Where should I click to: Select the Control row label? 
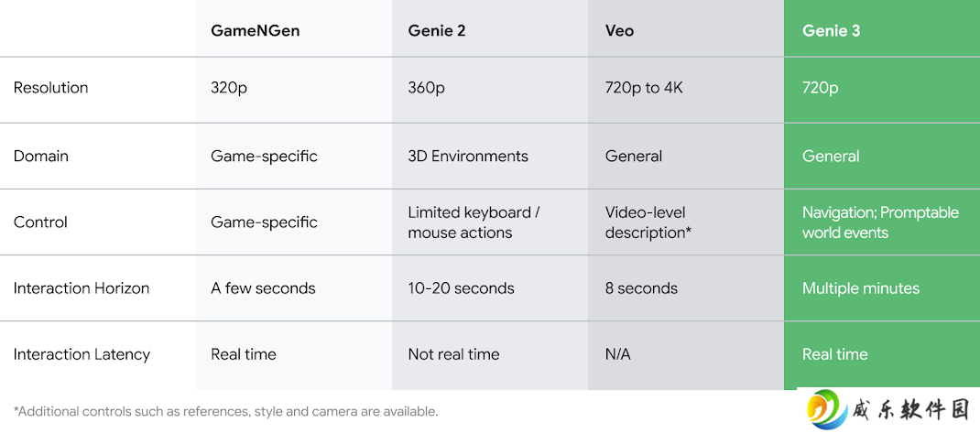pyautogui.click(x=40, y=222)
